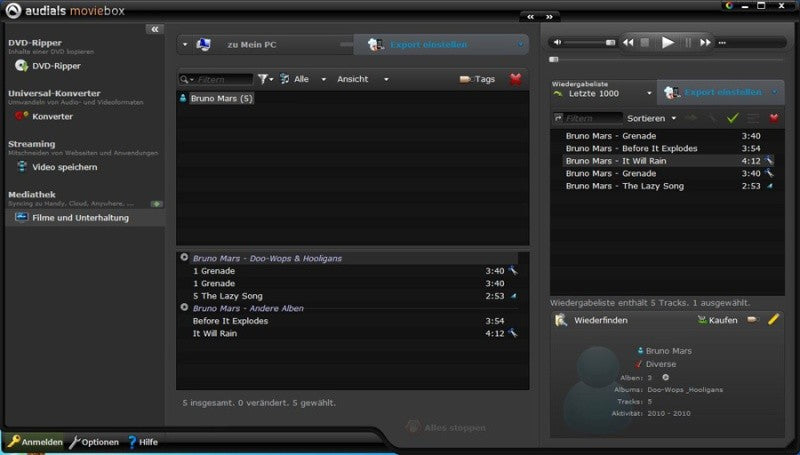Click the green checkmark in playlist toolbar
The width and height of the screenshot is (800, 455).
[733, 118]
